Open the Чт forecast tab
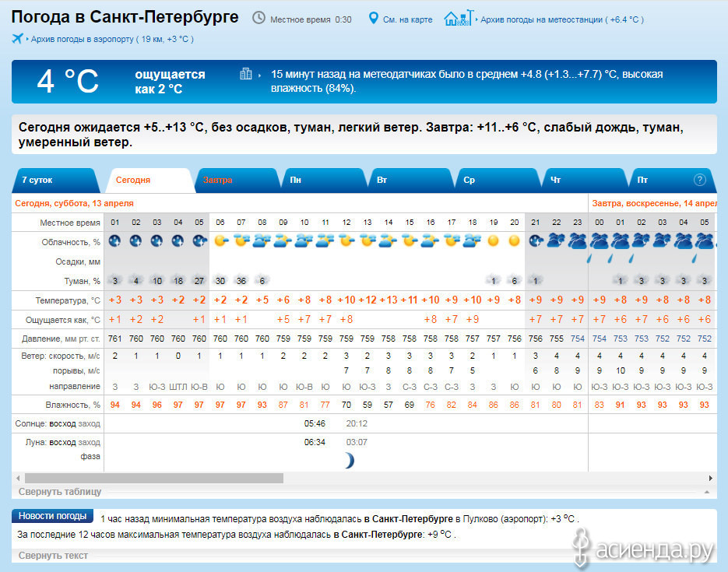The height and width of the screenshot is (572, 728). [585, 180]
